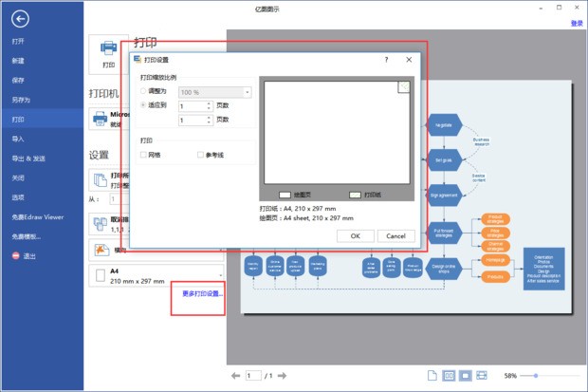Click OK in the print settings dialog

coord(355,235)
